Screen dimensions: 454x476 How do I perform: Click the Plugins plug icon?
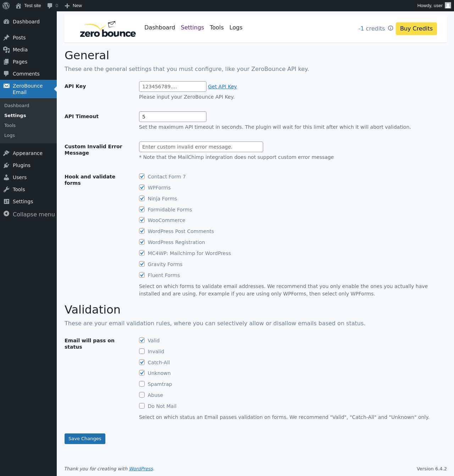click(6, 165)
